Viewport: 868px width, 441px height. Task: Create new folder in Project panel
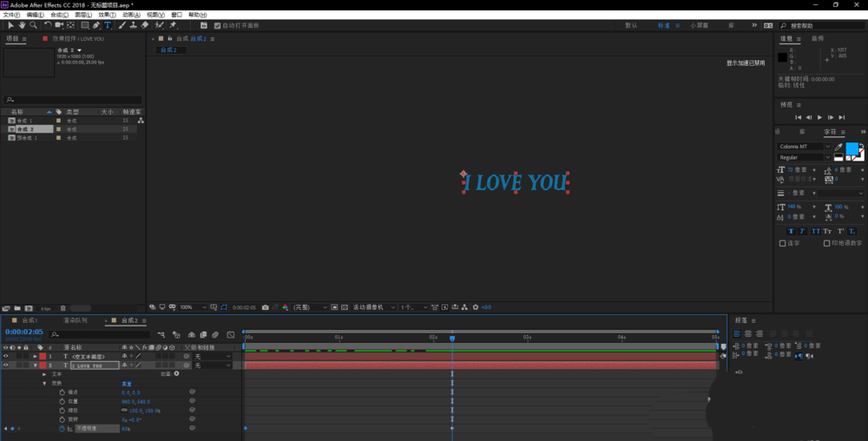pyautogui.click(x=17, y=308)
